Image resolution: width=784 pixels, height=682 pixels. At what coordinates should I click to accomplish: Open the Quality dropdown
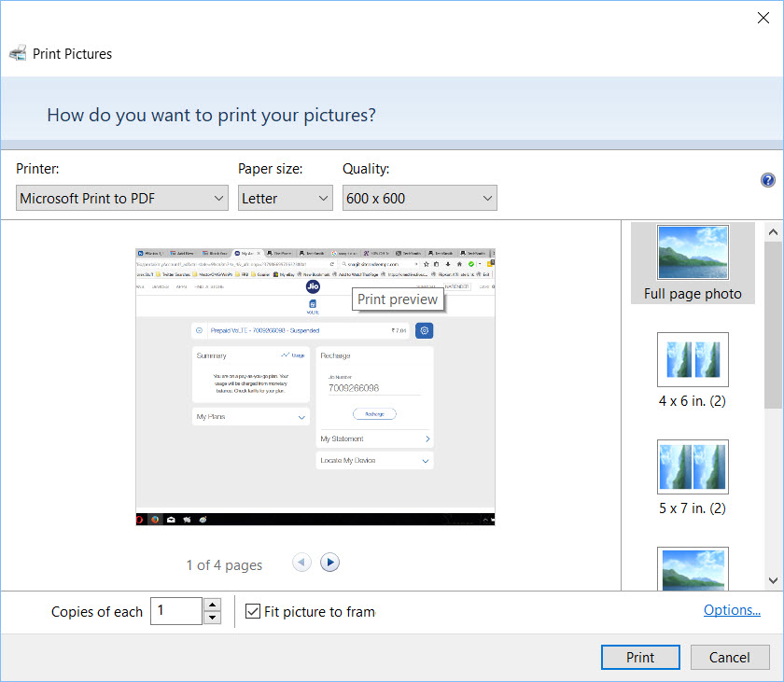[x=419, y=198]
